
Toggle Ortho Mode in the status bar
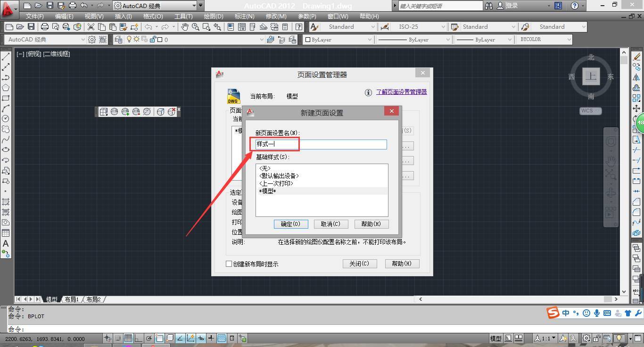pos(139,338)
